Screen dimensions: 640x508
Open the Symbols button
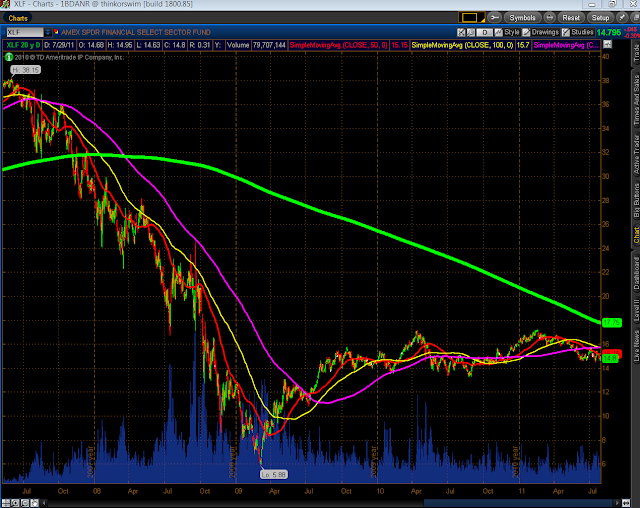[x=522, y=18]
